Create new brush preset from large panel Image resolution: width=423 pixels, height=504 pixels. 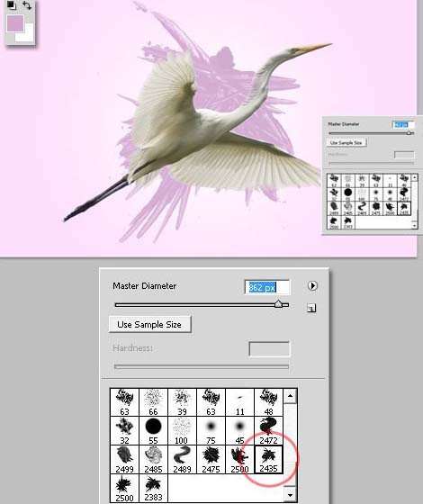tap(311, 308)
